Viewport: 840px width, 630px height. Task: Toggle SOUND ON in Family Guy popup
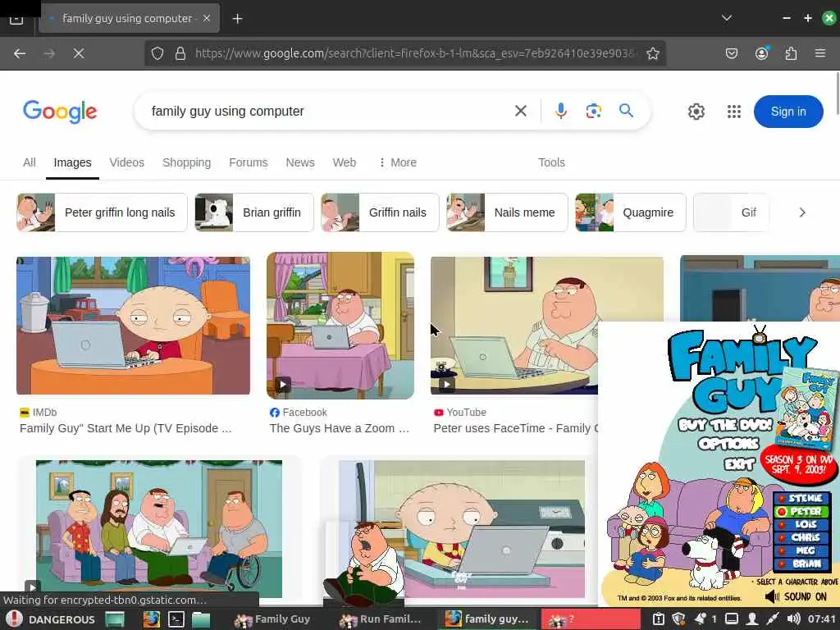pos(796,596)
